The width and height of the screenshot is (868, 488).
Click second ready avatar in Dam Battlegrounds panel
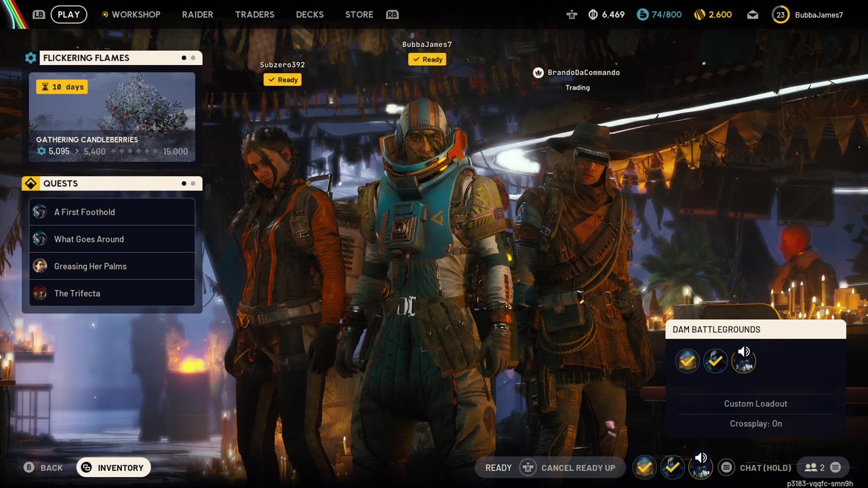pos(715,361)
